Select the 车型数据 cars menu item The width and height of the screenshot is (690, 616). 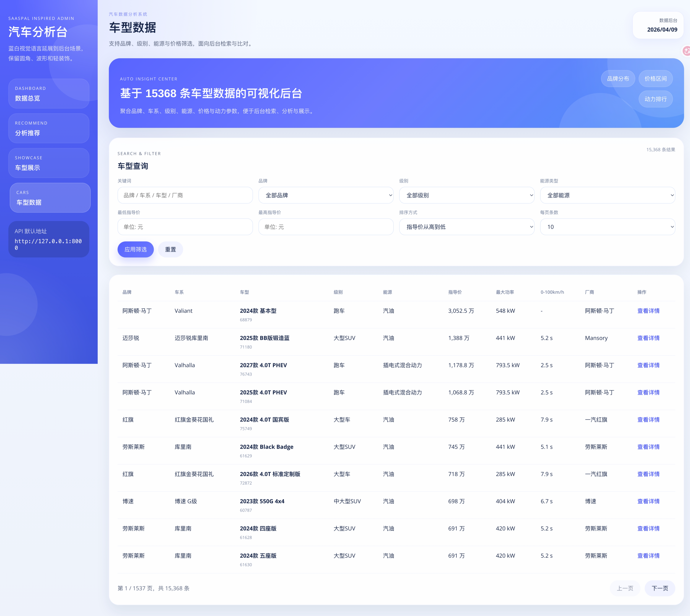50,198
